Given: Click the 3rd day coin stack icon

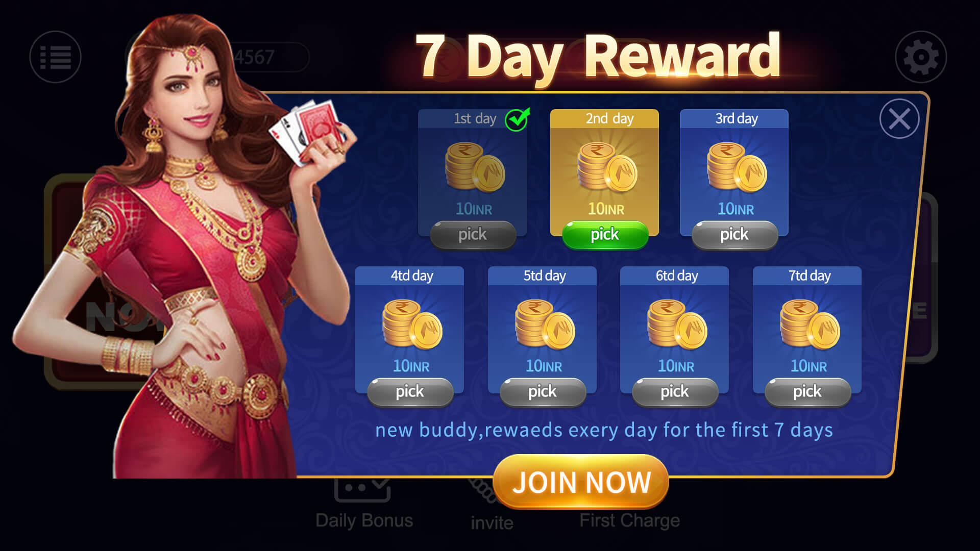Looking at the screenshot, I should click(737, 167).
